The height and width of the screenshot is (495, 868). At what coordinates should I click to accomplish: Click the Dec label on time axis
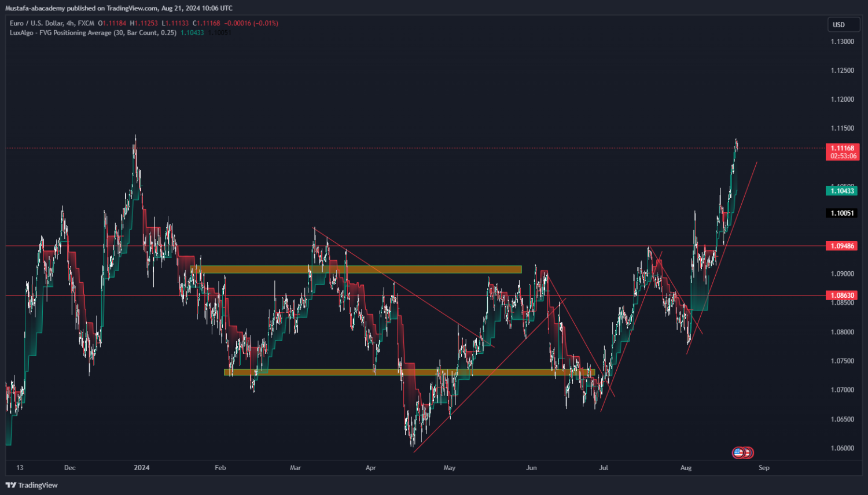(69, 468)
